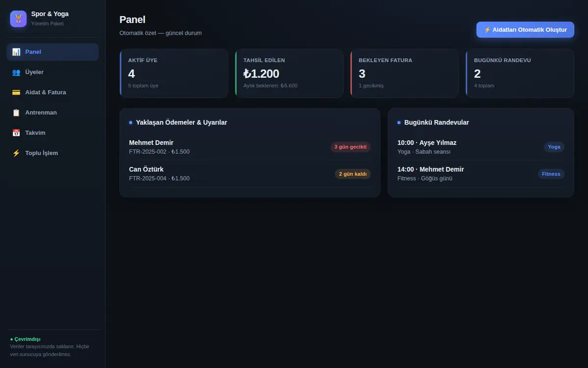Open Mehmet Demir's overdue invoice row
588x368 pixels.
point(250,147)
